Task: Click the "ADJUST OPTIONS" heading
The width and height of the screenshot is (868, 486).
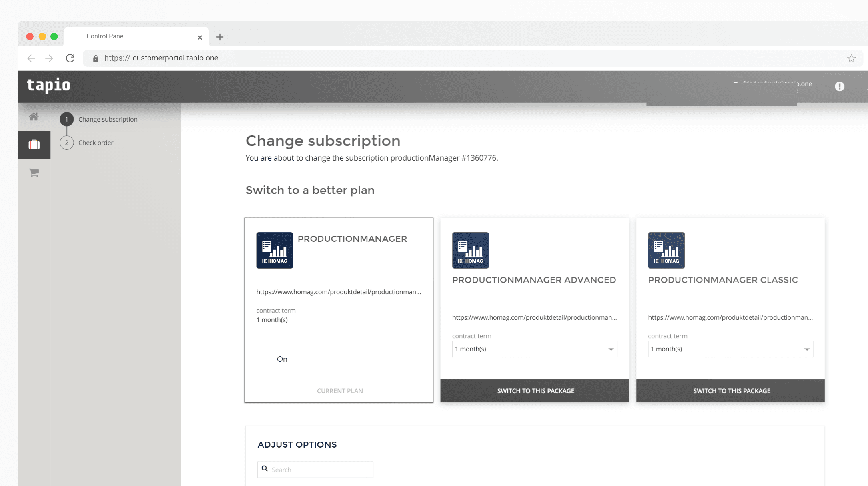Action: [297, 444]
